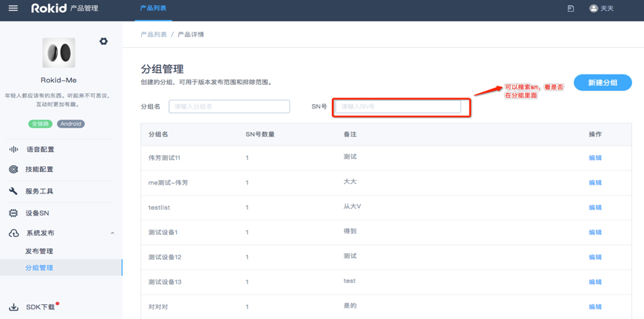Click 编辑 for the 伟芳测试11 group
The width and height of the screenshot is (644, 319).
(594, 158)
